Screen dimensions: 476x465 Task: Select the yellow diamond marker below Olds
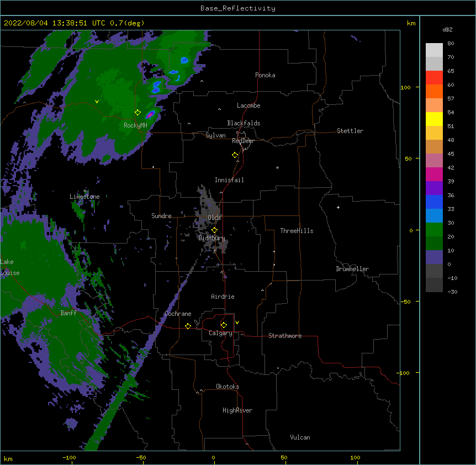pos(214,230)
